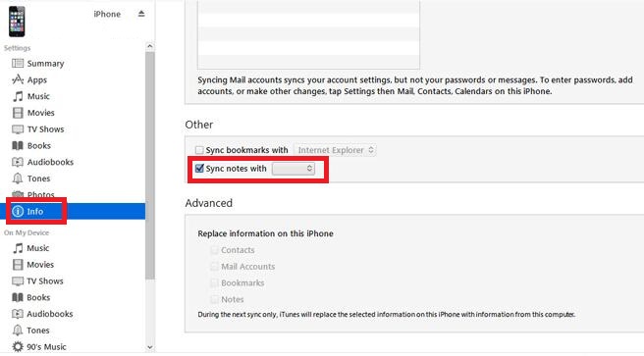Screen dimensions: 644x356
Task: Click 'Replace information on this iPhone' text
Action: 265,233
